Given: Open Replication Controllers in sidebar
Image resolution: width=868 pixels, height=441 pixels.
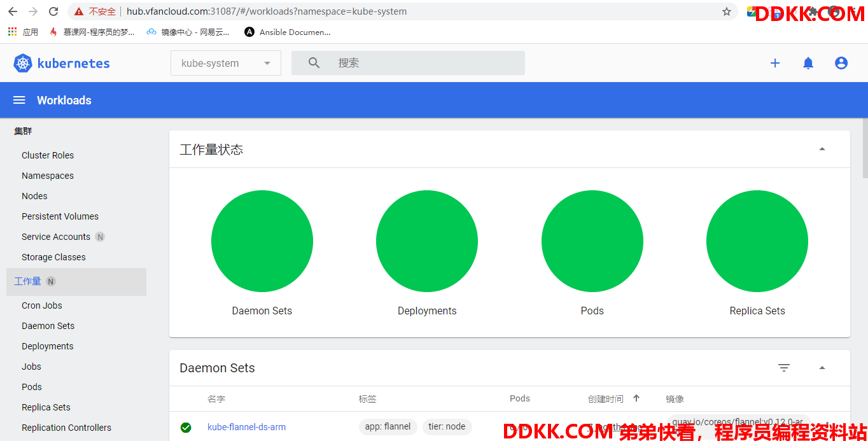Looking at the screenshot, I should click(66, 428).
